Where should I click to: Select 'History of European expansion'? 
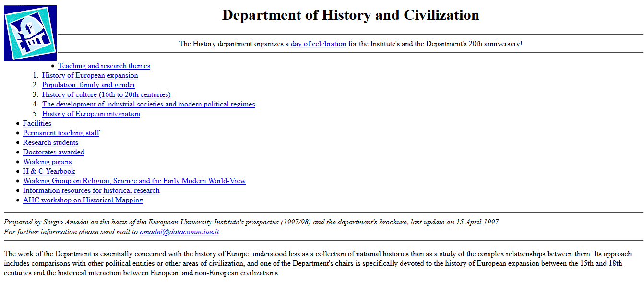click(90, 75)
